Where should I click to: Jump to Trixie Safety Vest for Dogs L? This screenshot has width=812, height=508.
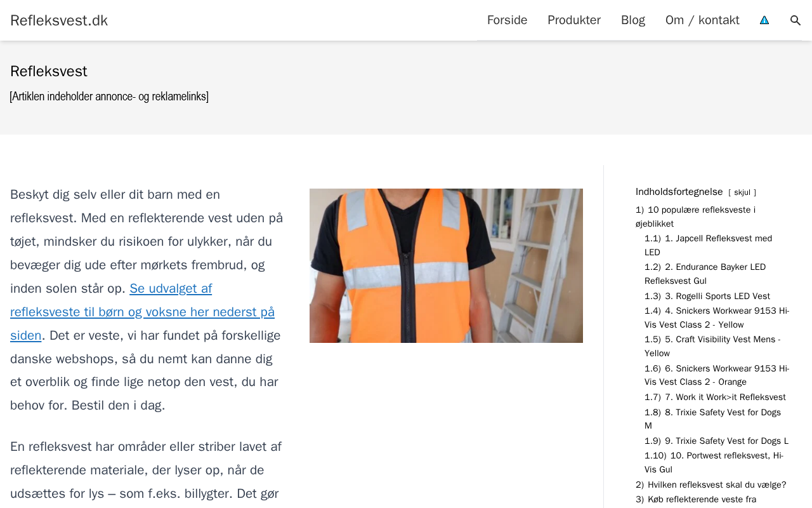point(717,441)
